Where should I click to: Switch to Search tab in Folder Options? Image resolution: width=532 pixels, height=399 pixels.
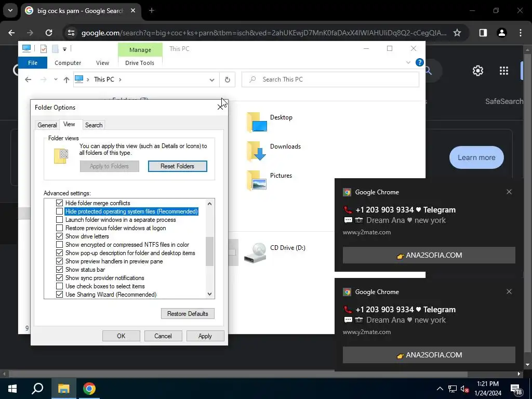tap(94, 125)
